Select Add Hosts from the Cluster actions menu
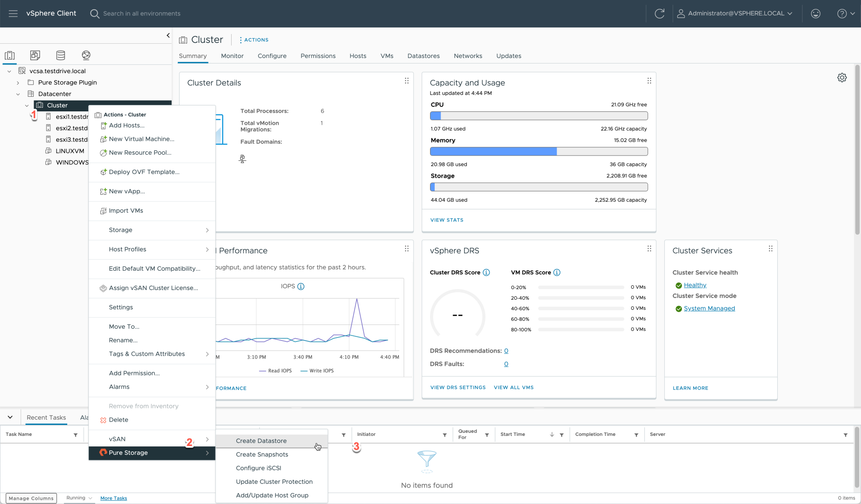This screenshot has width=861, height=504. tap(127, 125)
